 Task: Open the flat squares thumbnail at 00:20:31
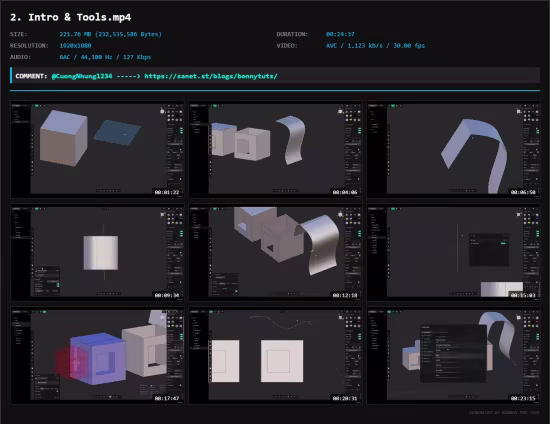(275, 356)
